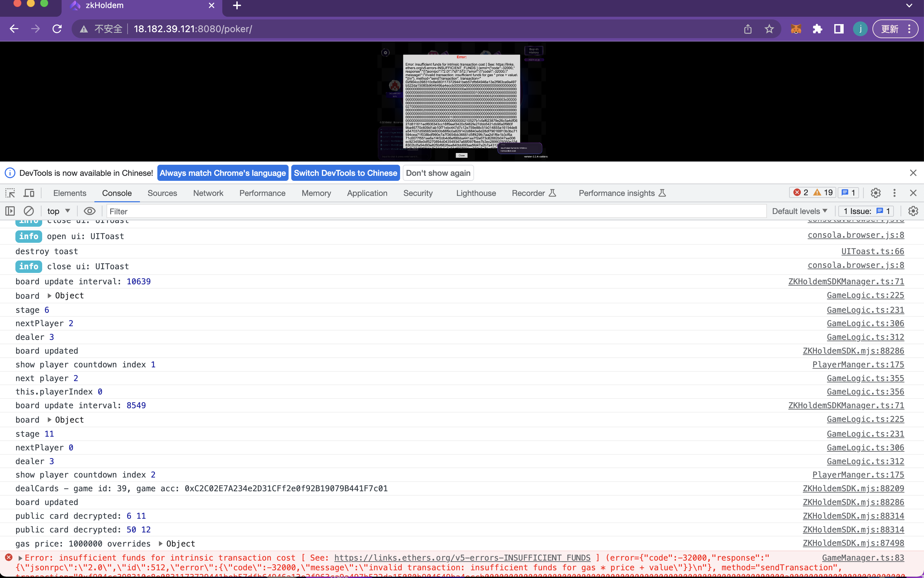Click the INSUFFICIENT_FUNDS error link
The width and height of the screenshot is (924, 578).
point(462,557)
